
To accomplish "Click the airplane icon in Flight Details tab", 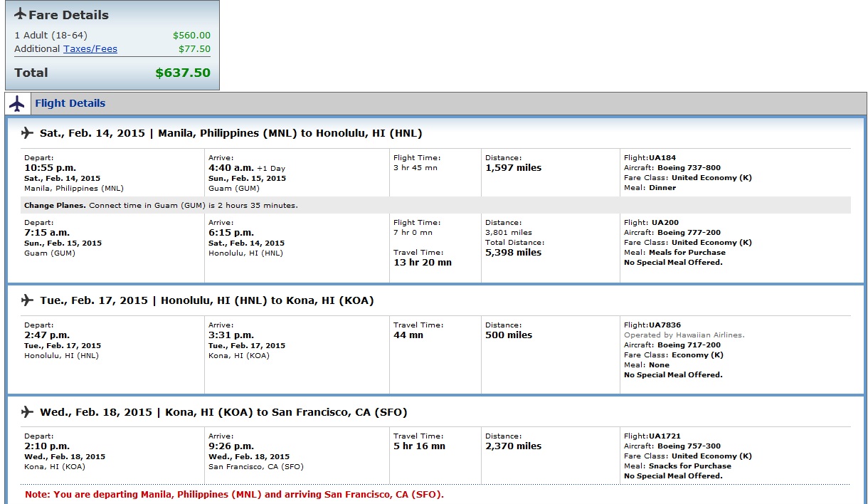I will pos(17,103).
